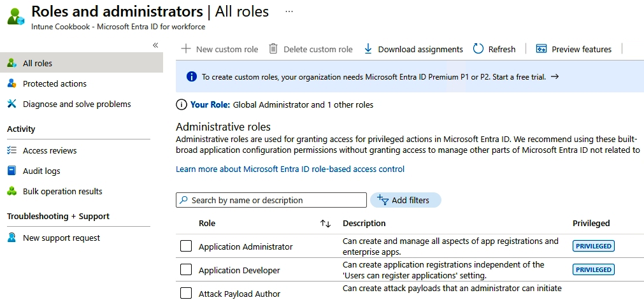Click the All roles sidebar icon
Screen dimensions: 644x300
[x=12, y=63]
